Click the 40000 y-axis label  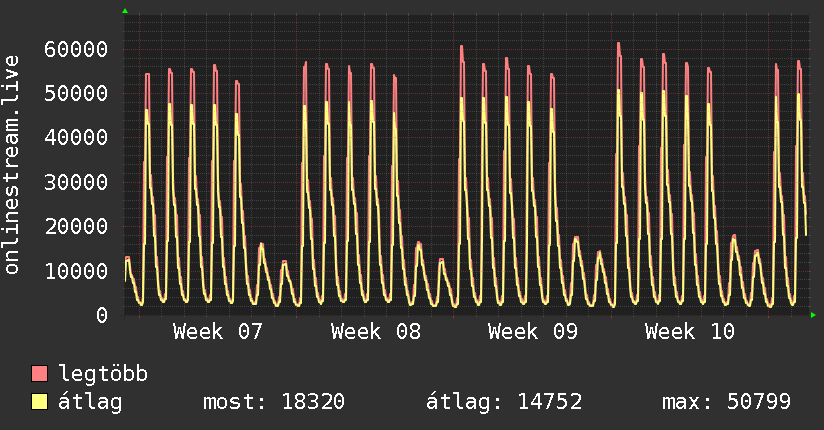click(x=76, y=138)
